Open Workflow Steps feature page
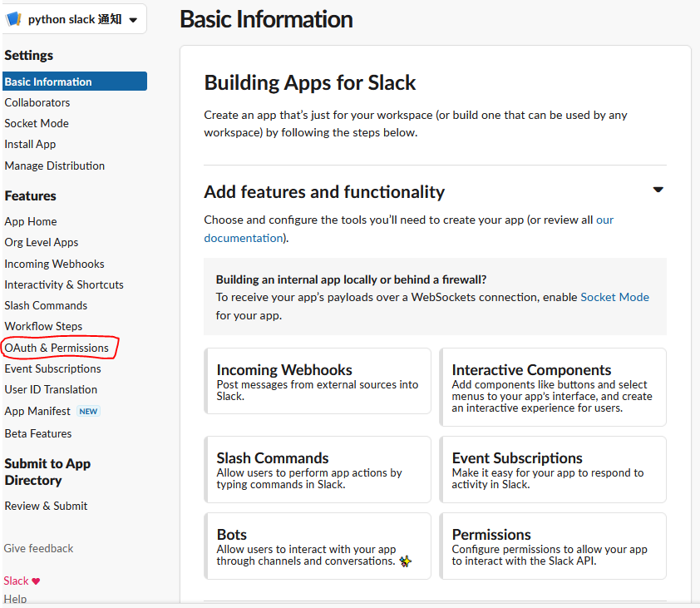Screen dimensions: 700x608 point(43,326)
